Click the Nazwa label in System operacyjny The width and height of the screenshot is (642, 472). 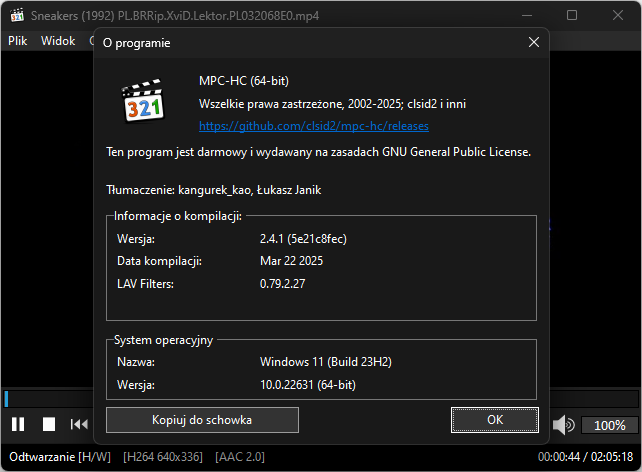[136, 362]
